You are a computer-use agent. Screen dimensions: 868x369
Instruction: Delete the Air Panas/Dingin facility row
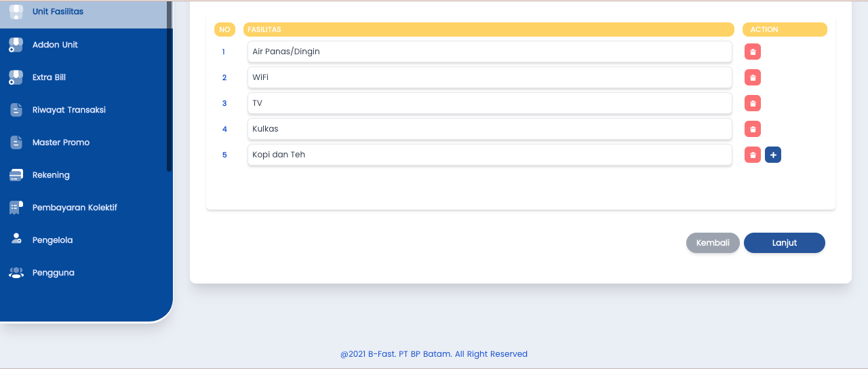[753, 52]
